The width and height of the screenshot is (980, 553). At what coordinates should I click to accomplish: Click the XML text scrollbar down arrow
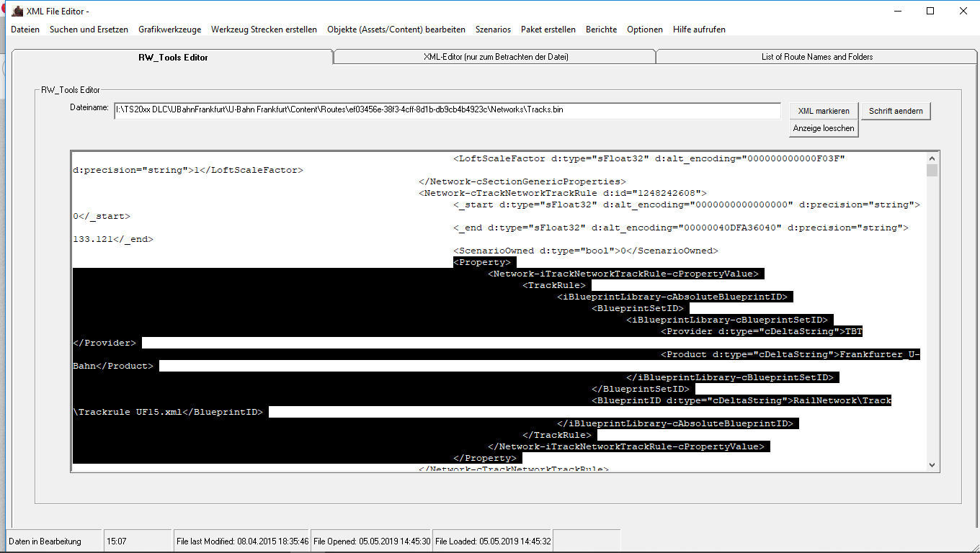tap(932, 465)
